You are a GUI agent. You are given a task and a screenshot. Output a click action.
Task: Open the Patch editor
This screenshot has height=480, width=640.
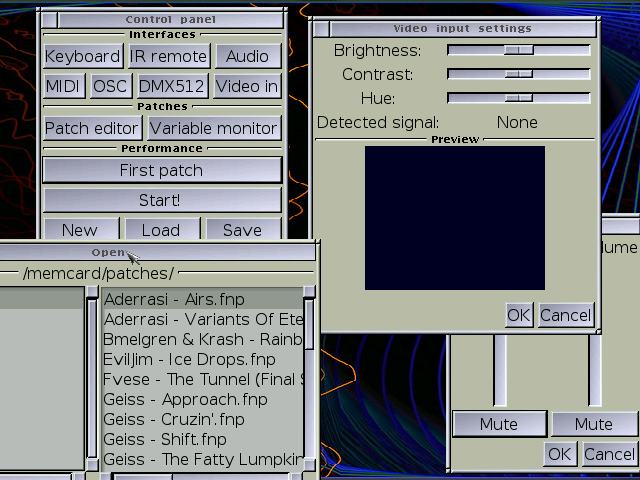[92, 128]
